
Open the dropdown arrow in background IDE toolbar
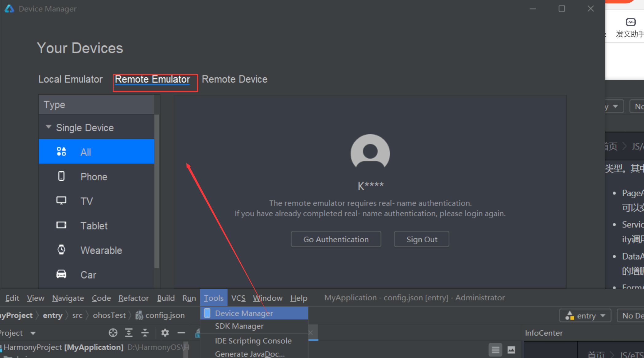[x=615, y=106]
